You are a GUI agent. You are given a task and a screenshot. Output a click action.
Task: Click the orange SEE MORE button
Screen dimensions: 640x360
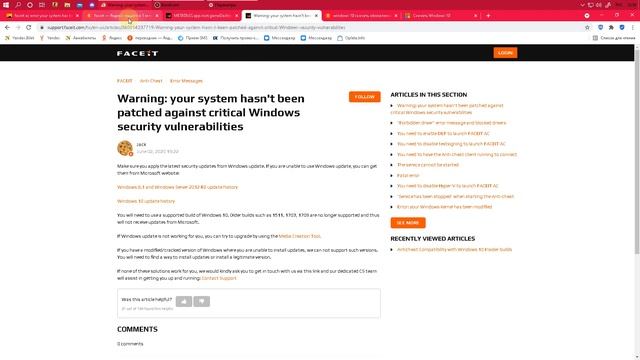408,223
